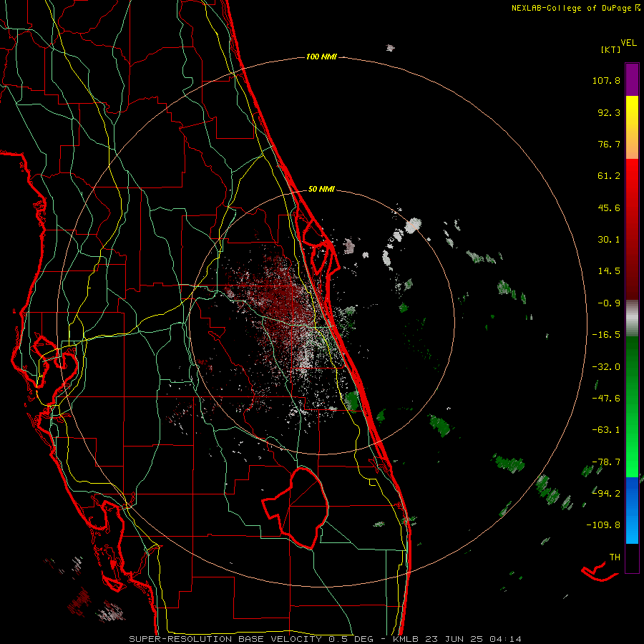Click the VEL legend title
Image resolution: width=644 pixels, height=644 pixels.
coord(628,43)
